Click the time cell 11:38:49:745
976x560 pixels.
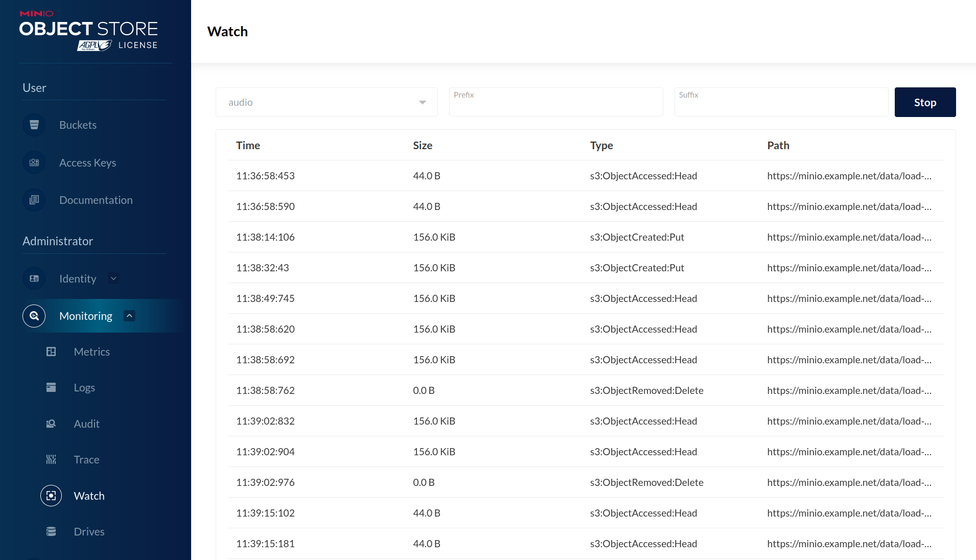pyautogui.click(x=265, y=298)
